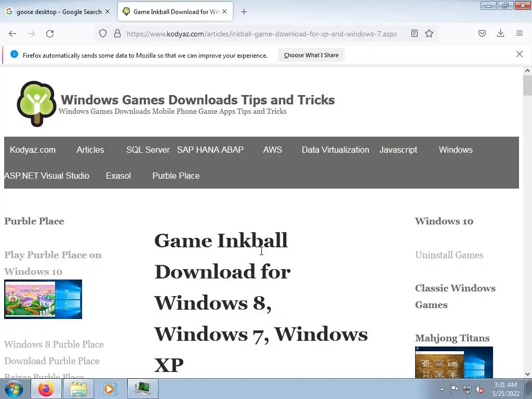The image size is (532, 399).
Task: Open Windows Media Player from taskbar
Action: pyautogui.click(x=110, y=389)
